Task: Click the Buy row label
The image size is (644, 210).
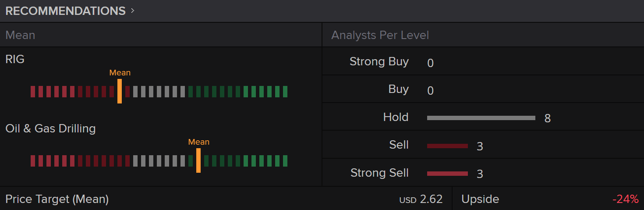Action: [398, 89]
